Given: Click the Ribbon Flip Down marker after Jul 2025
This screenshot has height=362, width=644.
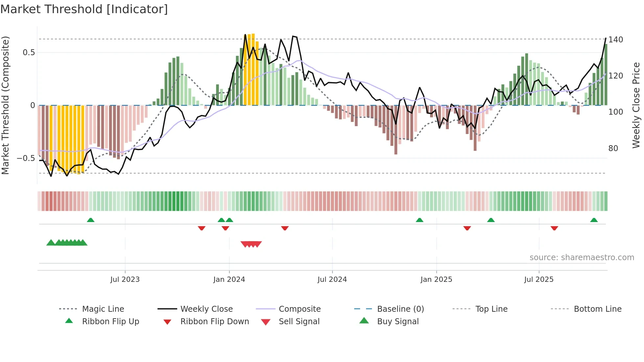Looking at the screenshot, I should tap(554, 228).
